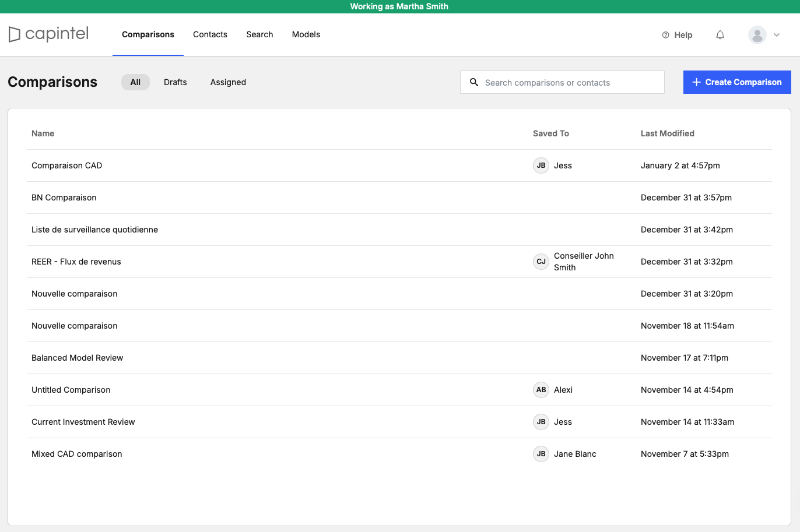Sort by the Last Modified header
The width and height of the screenshot is (800, 532).
pyautogui.click(x=668, y=133)
